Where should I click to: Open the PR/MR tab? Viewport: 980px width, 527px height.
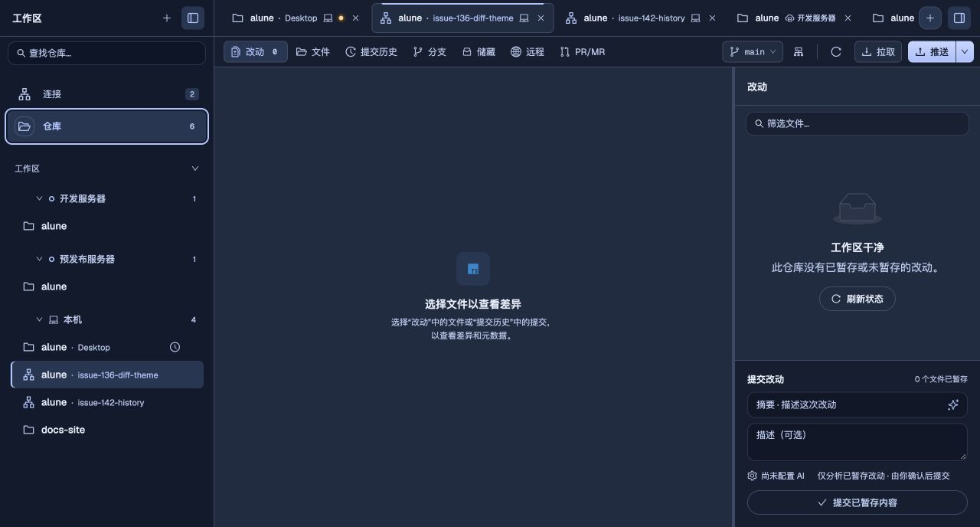point(583,52)
